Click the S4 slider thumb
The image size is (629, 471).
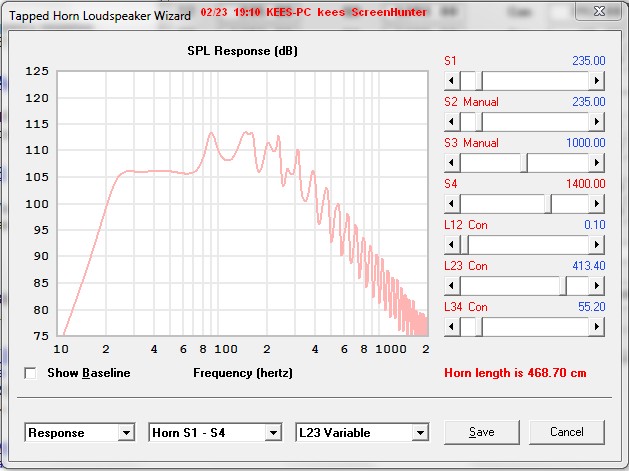click(548, 204)
